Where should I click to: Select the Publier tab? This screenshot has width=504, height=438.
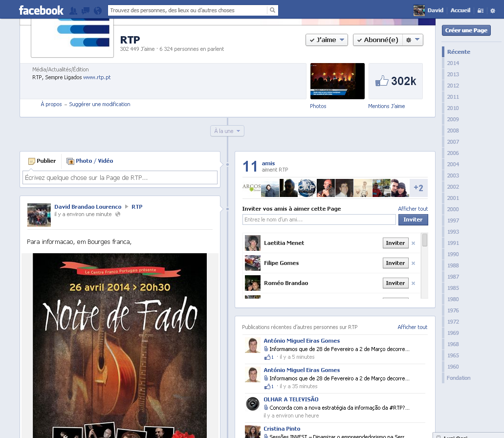pos(42,161)
